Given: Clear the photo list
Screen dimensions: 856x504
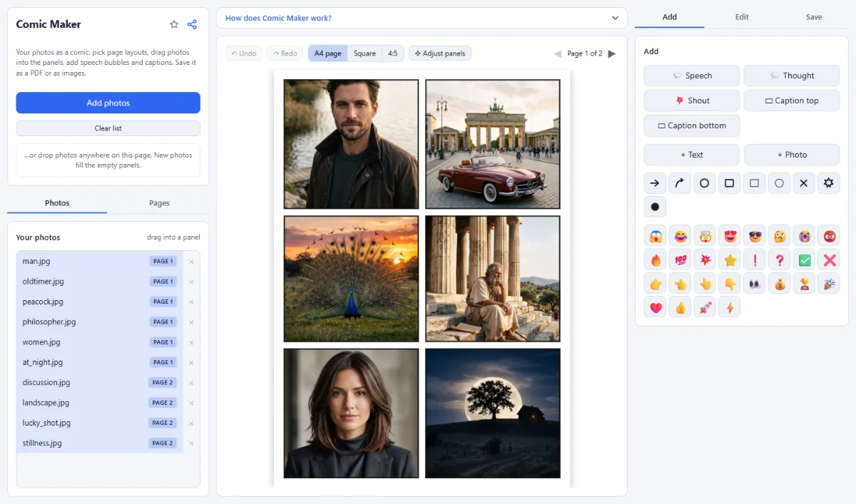Looking at the screenshot, I should click(x=108, y=128).
